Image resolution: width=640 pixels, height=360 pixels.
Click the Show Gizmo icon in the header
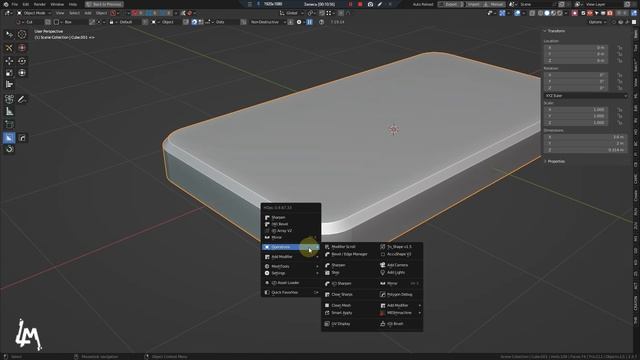502,13
